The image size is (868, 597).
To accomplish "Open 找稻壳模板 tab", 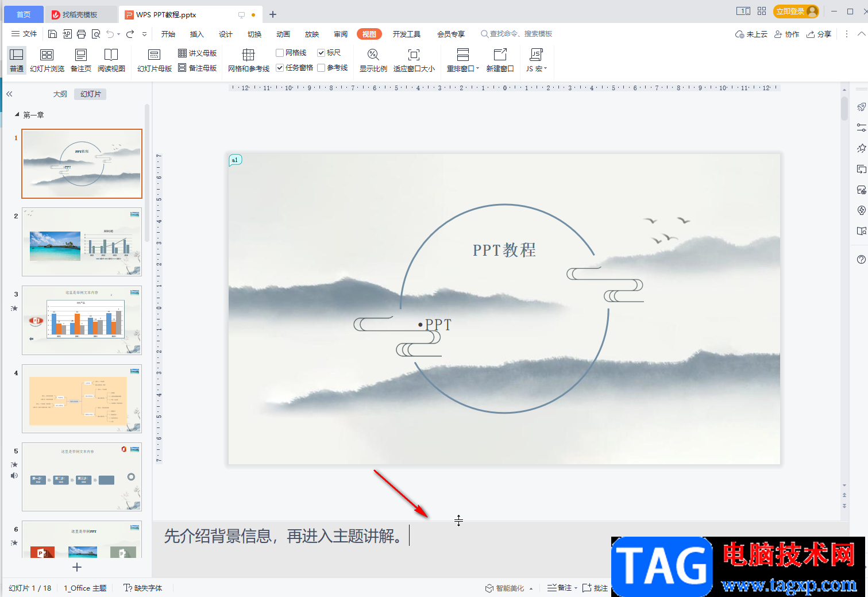I will 80,14.
